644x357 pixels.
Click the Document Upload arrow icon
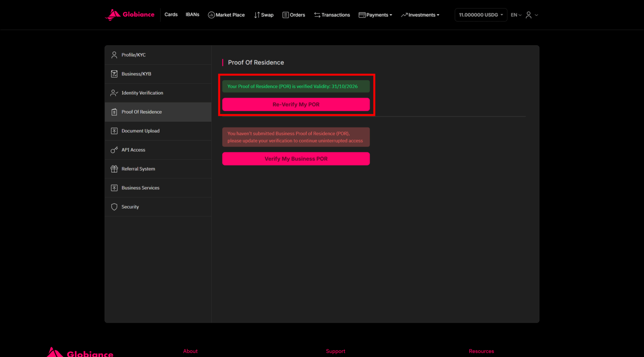pos(114,131)
